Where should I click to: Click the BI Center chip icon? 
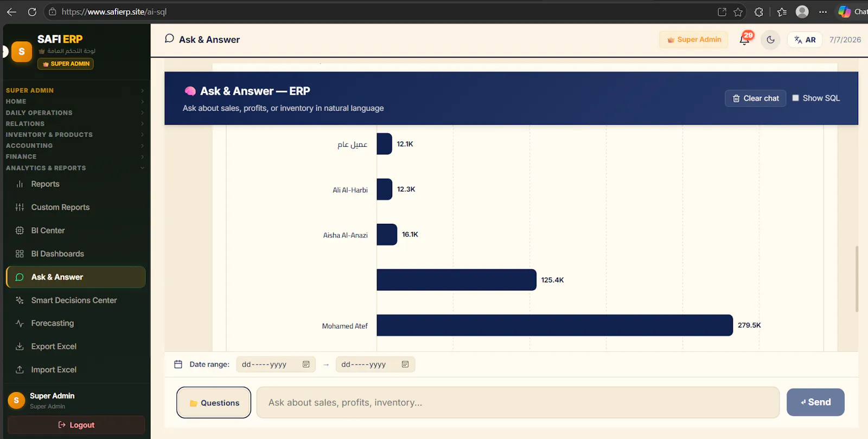click(x=20, y=230)
